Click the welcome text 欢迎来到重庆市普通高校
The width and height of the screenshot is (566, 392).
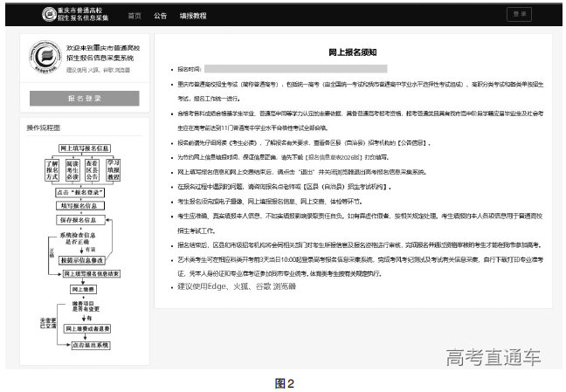103,48
